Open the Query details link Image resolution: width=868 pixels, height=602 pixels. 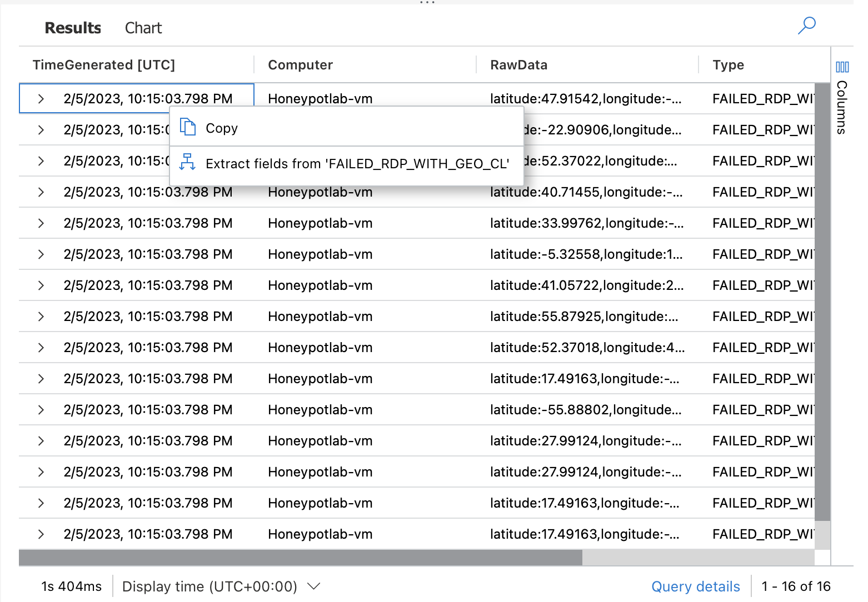(x=696, y=586)
